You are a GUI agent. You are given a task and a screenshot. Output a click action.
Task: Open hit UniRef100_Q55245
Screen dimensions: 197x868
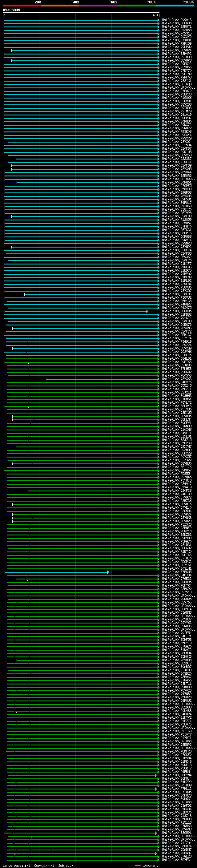[177, 386]
